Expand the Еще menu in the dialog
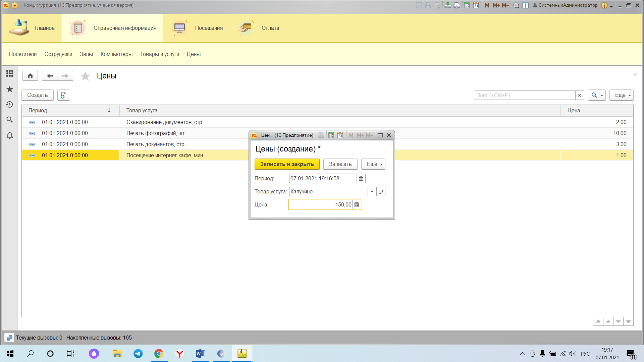Viewport: 644px width, 362px height. 373,164
